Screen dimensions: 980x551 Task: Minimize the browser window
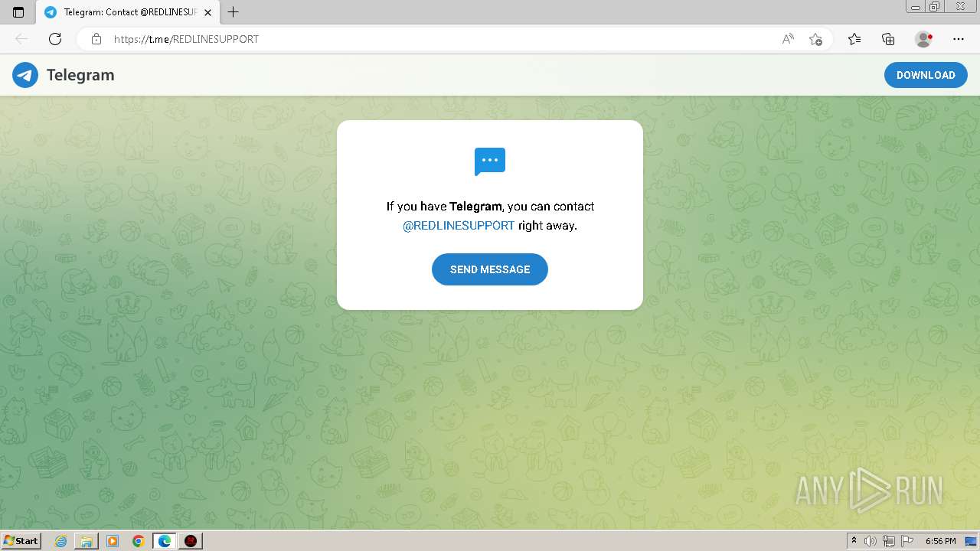click(x=916, y=7)
